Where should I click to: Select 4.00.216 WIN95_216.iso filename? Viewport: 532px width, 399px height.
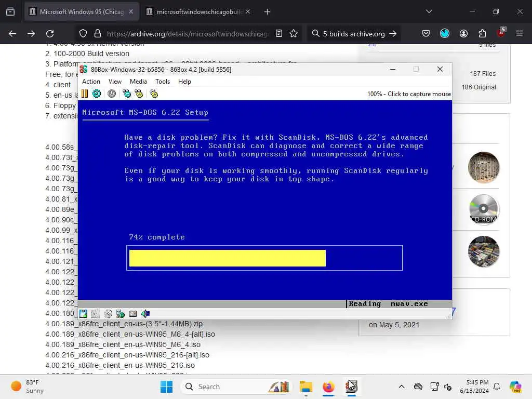point(120,365)
